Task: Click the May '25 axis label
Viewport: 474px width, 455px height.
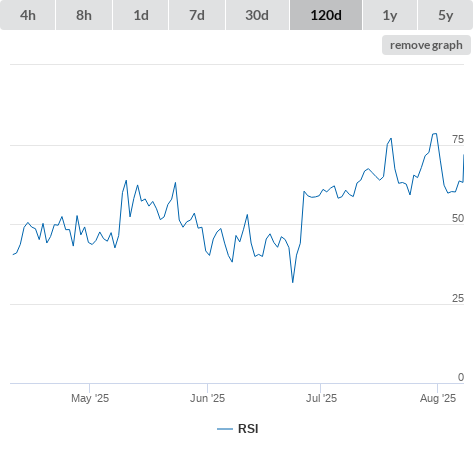Action: tap(90, 398)
